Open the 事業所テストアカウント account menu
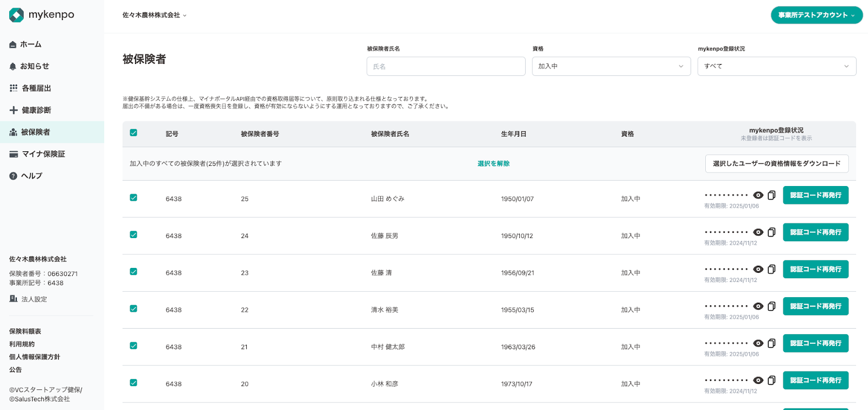 (x=816, y=15)
